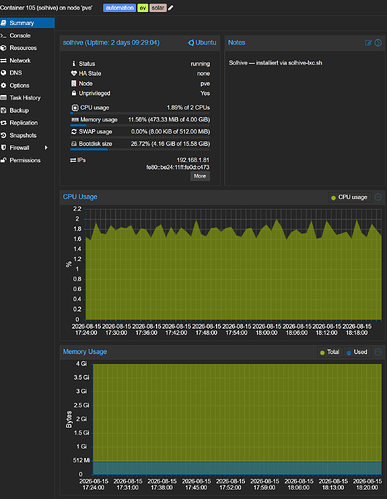The height and width of the screenshot is (499, 387).
Task: Click the Ubuntu logo icon in the status header
Action: coord(191,43)
